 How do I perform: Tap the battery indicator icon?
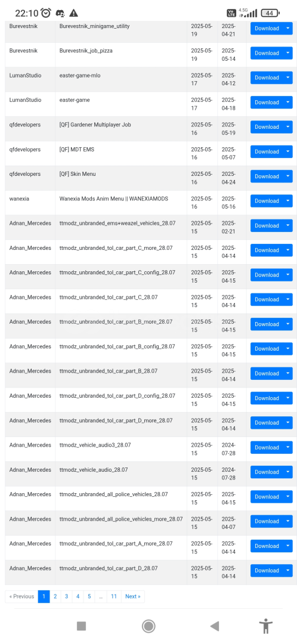click(270, 13)
